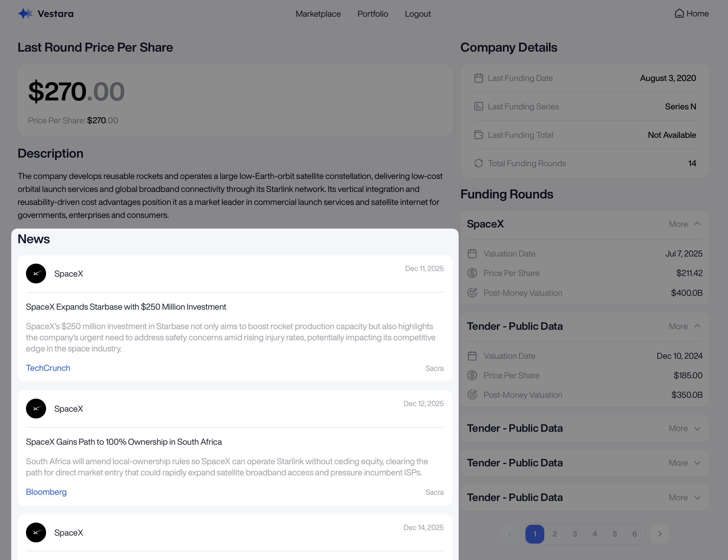Image resolution: width=728 pixels, height=560 pixels.
Task: Click the Total Funding Rounds refresh icon
Action: pyautogui.click(x=479, y=163)
